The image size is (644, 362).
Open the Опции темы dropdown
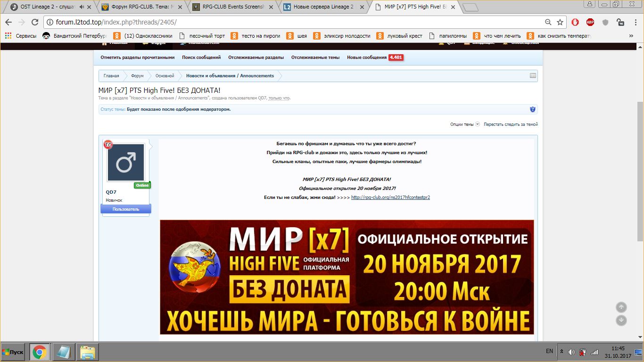tap(465, 124)
